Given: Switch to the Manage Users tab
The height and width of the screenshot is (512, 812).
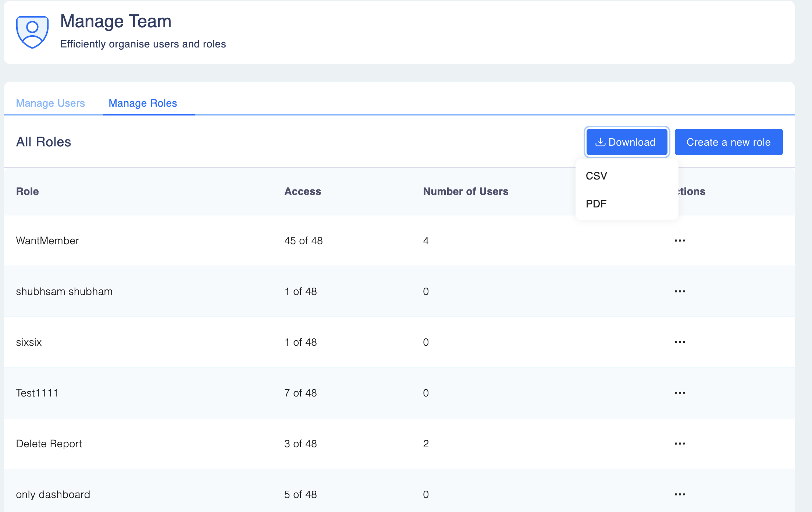Looking at the screenshot, I should [x=50, y=103].
